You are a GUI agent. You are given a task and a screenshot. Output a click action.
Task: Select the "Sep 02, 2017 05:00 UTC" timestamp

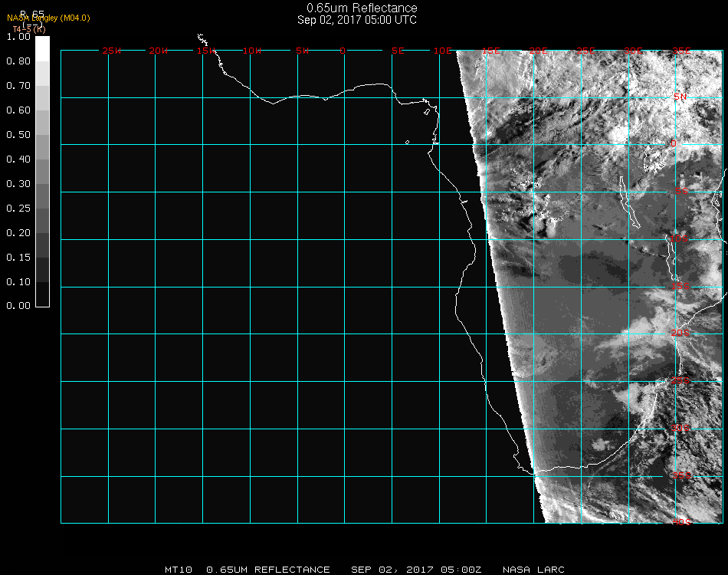click(x=357, y=20)
